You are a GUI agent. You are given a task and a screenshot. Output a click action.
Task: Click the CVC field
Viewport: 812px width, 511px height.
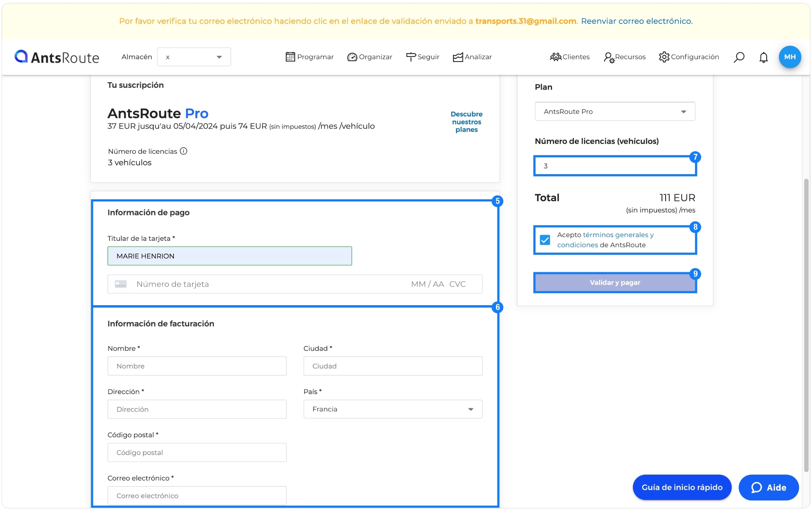pyautogui.click(x=457, y=284)
